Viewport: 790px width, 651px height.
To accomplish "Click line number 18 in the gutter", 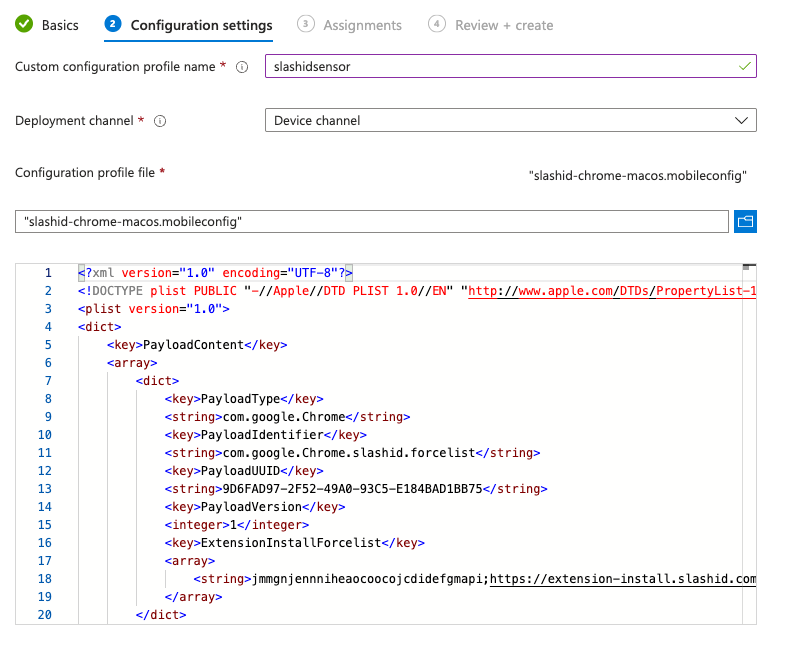I will pos(45,579).
